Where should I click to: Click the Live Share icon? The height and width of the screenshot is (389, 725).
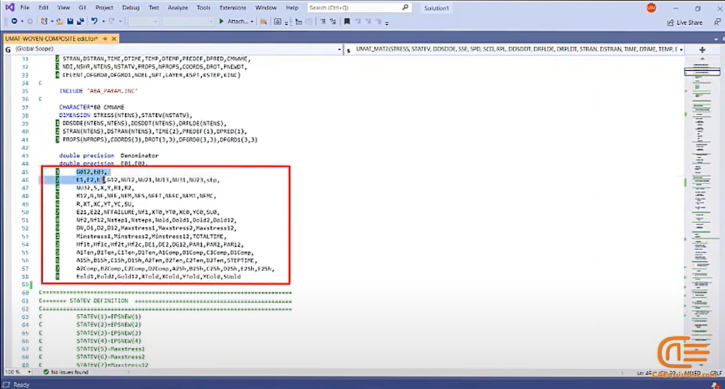(x=685, y=22)
